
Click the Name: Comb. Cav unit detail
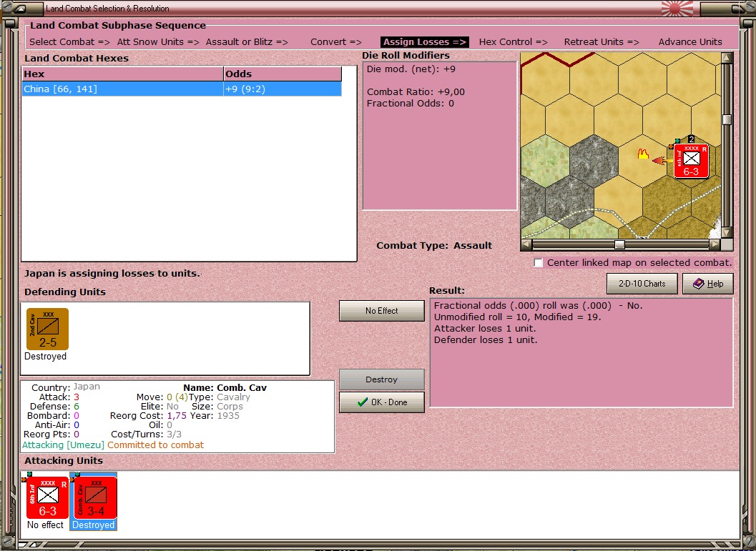coord(225,388)
